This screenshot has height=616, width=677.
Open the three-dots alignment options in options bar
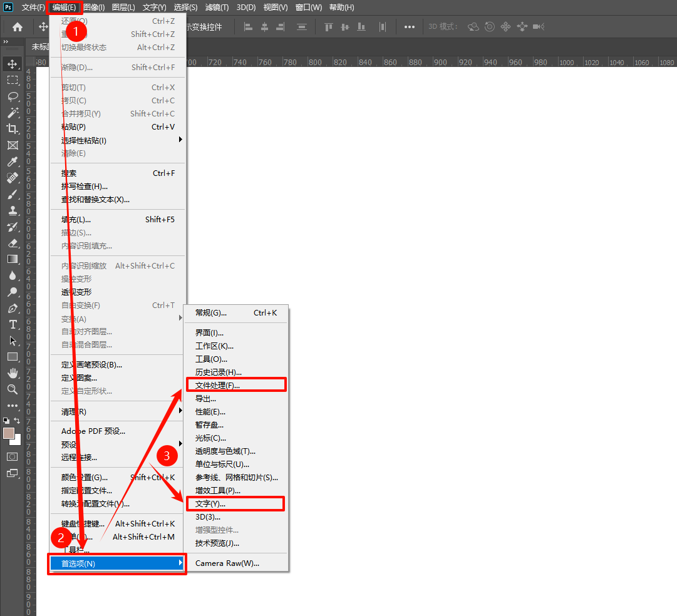(x=409, y=27)
